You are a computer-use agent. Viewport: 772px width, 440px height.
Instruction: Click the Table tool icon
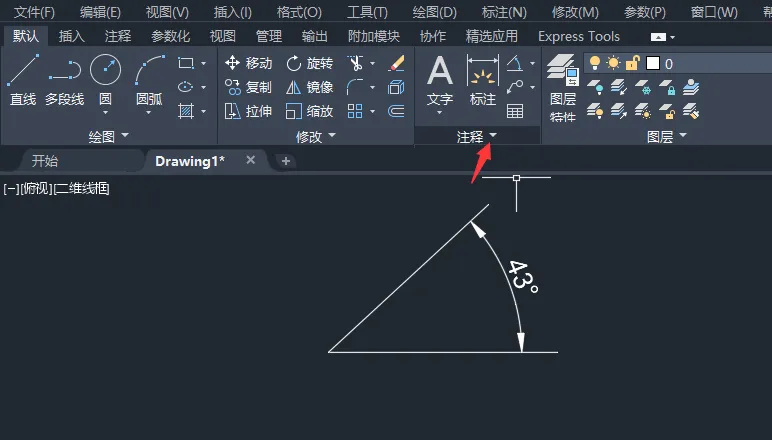coord(515,111)
